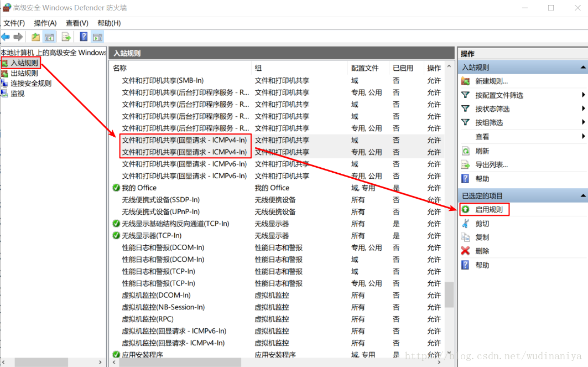Viewport: 588px width, 367px height.
Task: Click green check icon of 无线显示器(TCP-In)
Action: [116, 235]
